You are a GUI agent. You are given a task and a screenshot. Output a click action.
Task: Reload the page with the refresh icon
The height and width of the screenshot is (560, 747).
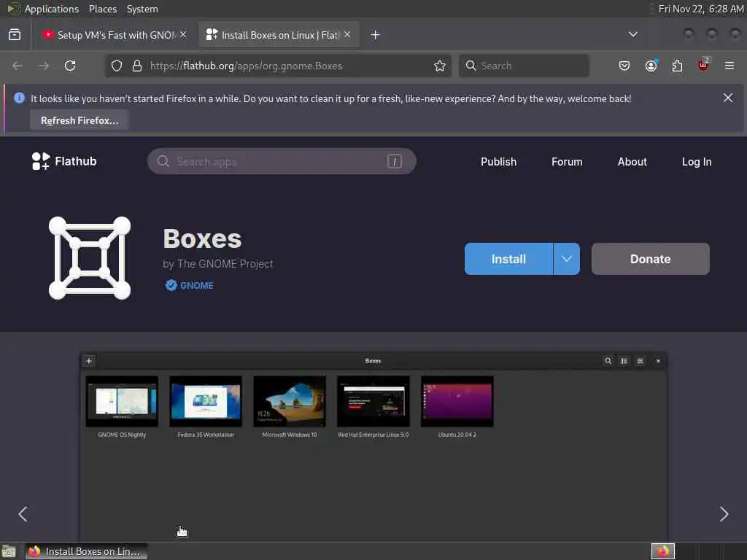click(70, 66)
